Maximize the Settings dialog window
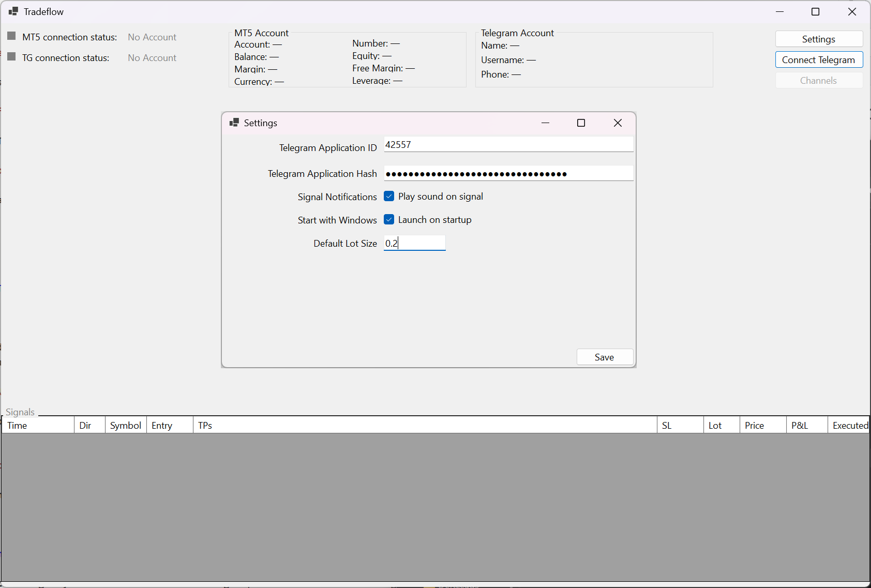This screenshot has width=871, height=588. coord(581,123)
